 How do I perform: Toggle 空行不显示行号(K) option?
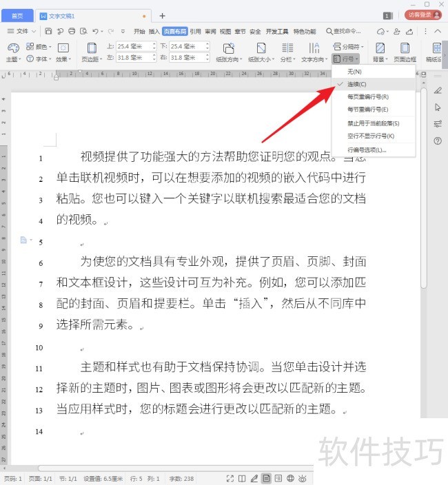tap(374, 136)
